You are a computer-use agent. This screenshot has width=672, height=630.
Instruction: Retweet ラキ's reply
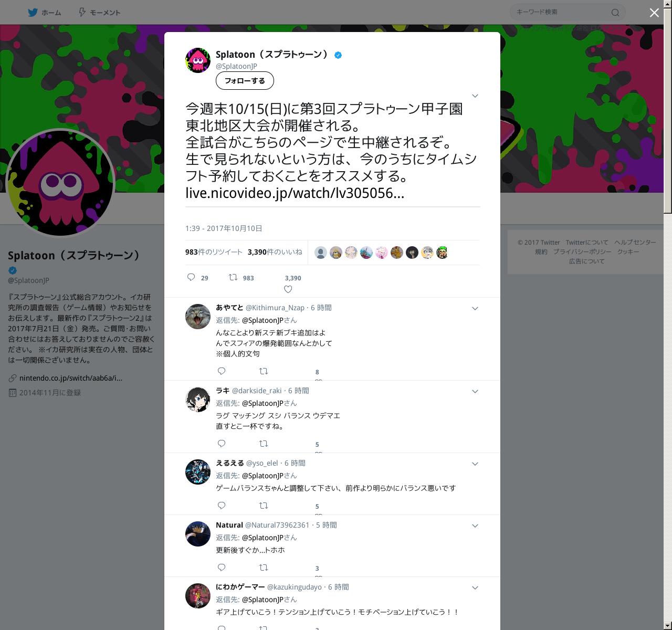(x=264, y=444)
